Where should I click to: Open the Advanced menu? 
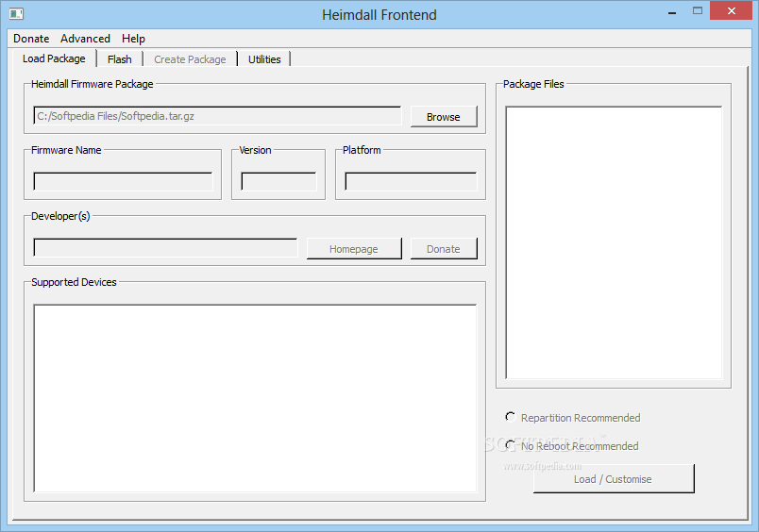click(85, 39)
